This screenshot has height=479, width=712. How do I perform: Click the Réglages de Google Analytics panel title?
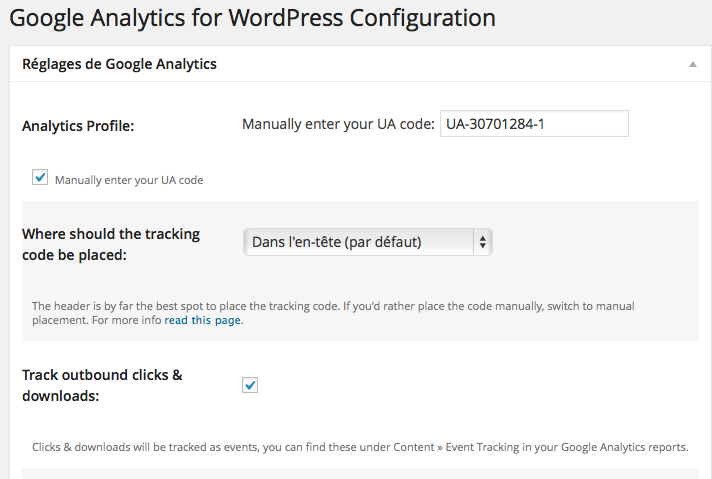click(x=119, y=64)
